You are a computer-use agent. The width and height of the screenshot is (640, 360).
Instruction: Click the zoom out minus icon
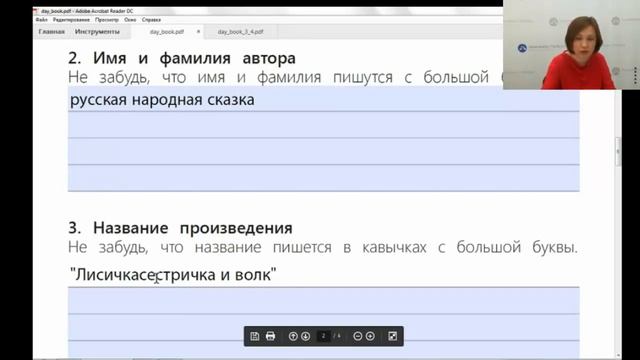coord(358,336)
